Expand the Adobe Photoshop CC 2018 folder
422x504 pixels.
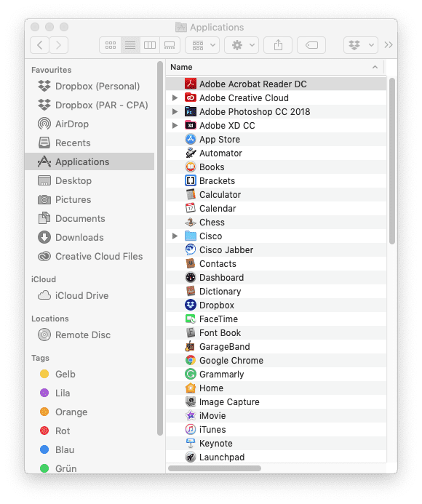(175, 111)
